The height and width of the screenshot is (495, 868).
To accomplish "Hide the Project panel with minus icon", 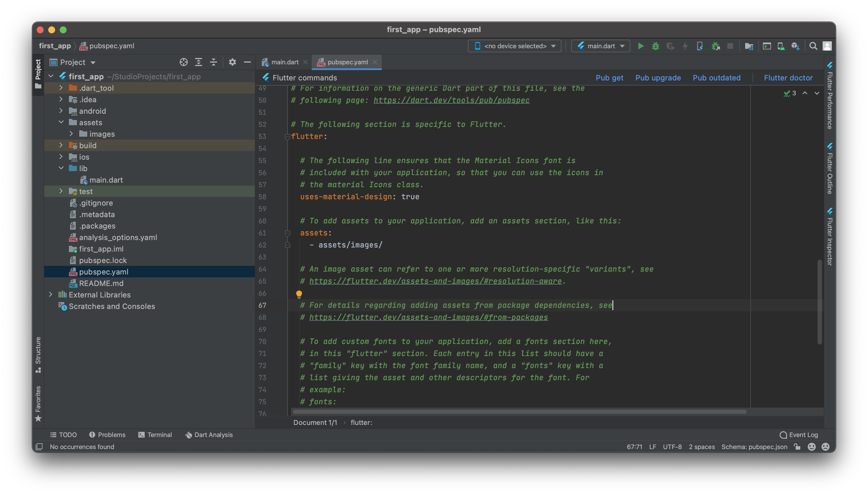I will pos(247,62).
